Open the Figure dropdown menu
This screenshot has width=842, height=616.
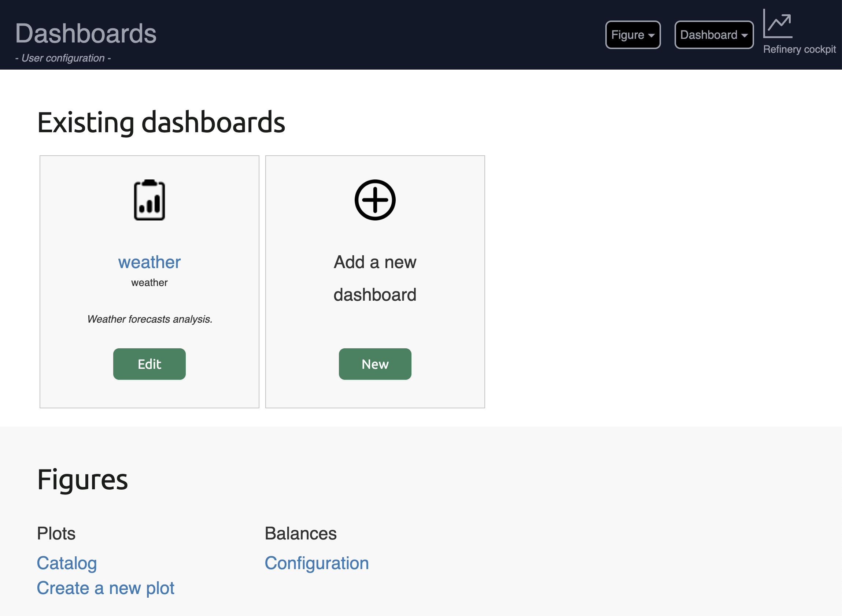pyautogui.click(x=632, y=35)
